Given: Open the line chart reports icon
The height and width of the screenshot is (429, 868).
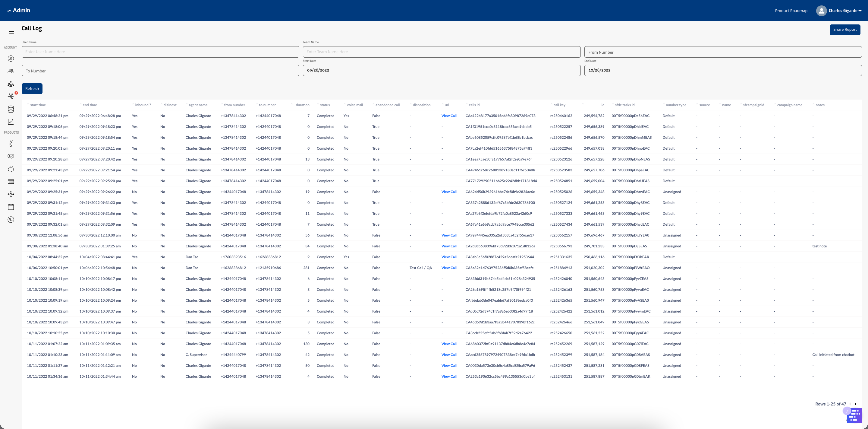Looking at the screenshot, I should [11, 122].
